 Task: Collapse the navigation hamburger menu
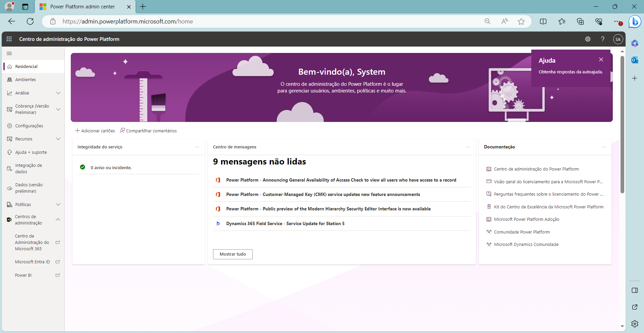click(x=9, y=53)
